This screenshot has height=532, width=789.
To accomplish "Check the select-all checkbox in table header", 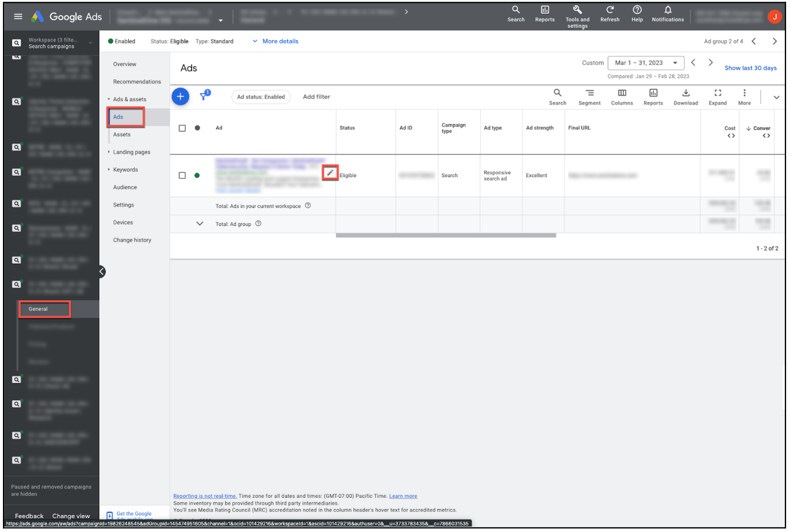I will click(x=182, y=128).
